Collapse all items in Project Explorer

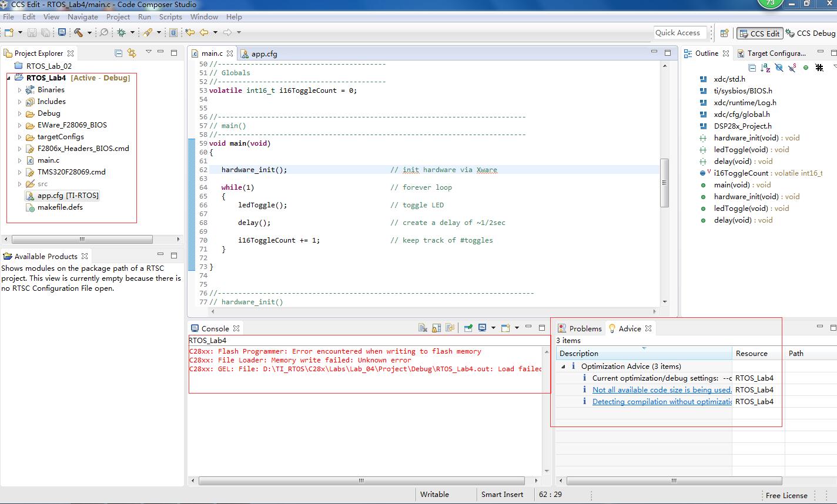[x=118, y=53]
